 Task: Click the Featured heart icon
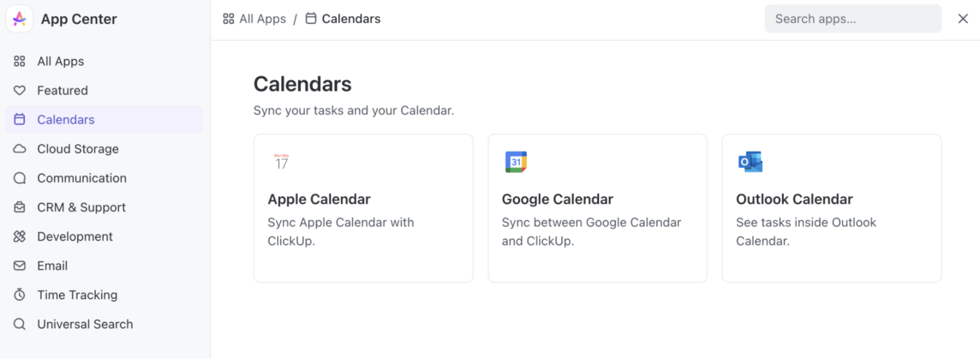point(20,90)
